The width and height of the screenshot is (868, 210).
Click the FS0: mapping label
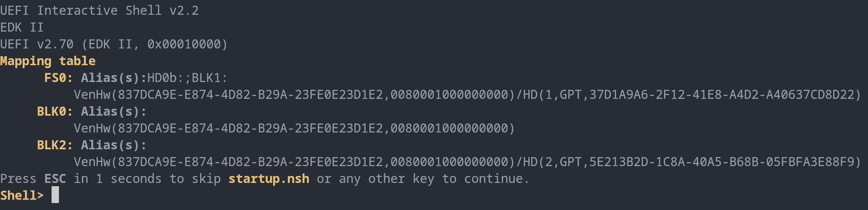[58, 78]
